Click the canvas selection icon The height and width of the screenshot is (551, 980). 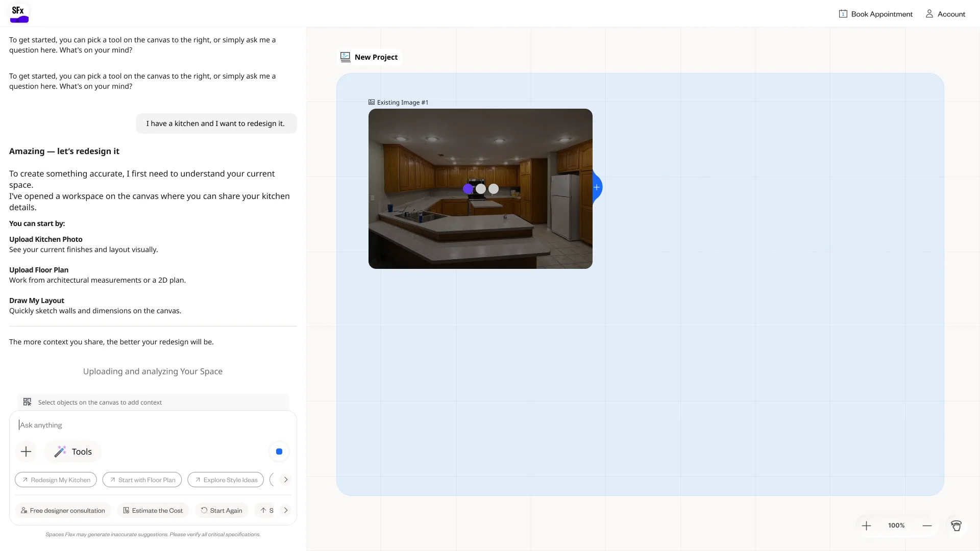coord(28,402)
